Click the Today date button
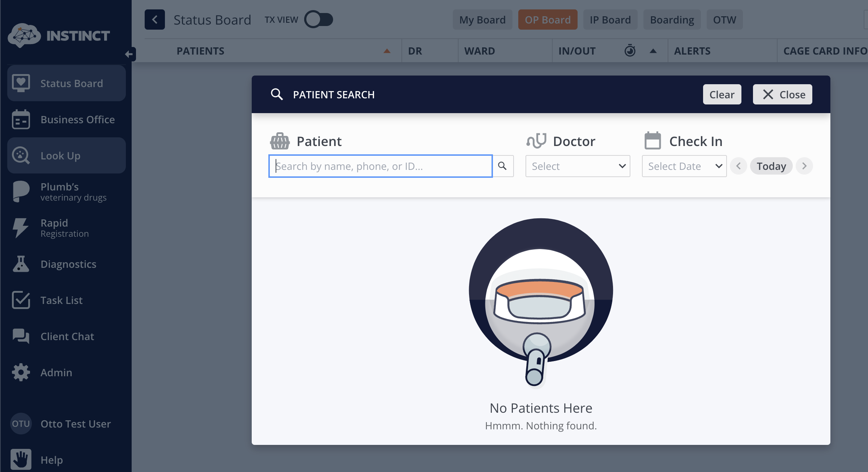This screenshot has height=472, width=868. [x=771, y=166]
